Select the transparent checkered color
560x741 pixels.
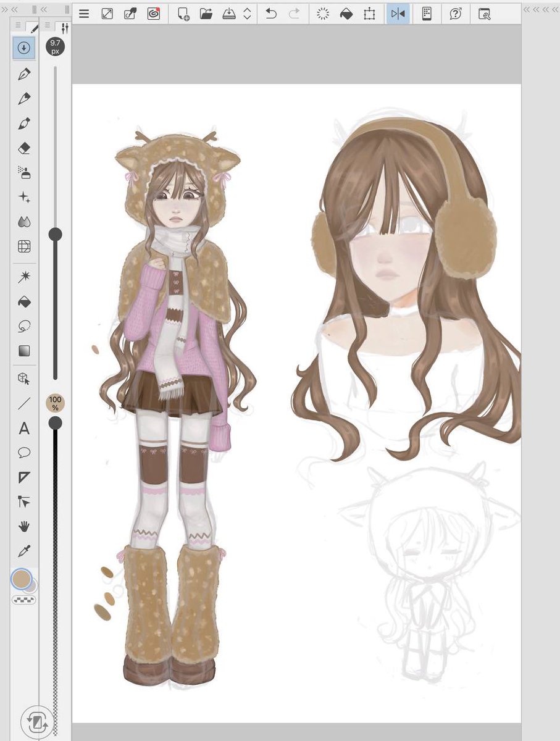pyautogui.click(x=24, y=600)
